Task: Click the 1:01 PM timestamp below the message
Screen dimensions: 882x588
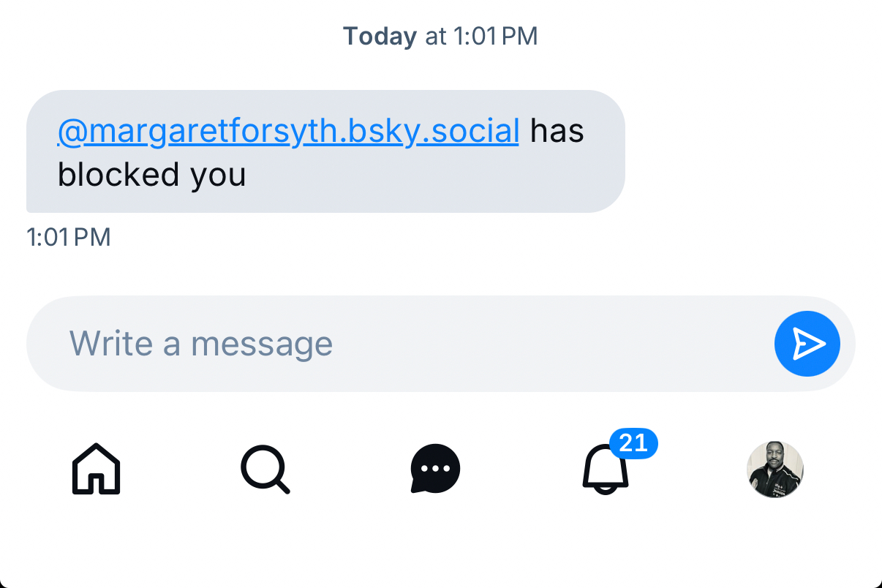Action: 69,238
